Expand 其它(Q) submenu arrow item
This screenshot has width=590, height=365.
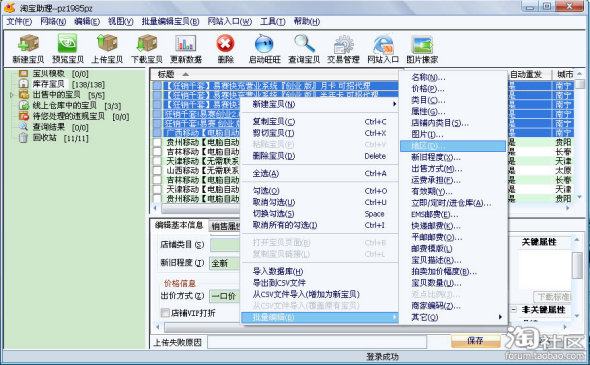[453, 317]
